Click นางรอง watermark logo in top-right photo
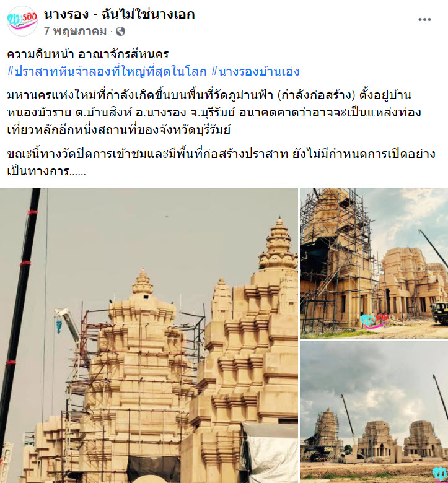This screenshot has width=448, height=483. tap(375, 321)
